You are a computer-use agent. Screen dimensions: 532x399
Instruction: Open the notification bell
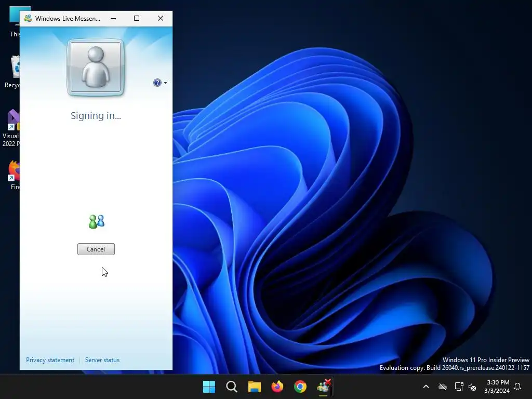[518, 387]
